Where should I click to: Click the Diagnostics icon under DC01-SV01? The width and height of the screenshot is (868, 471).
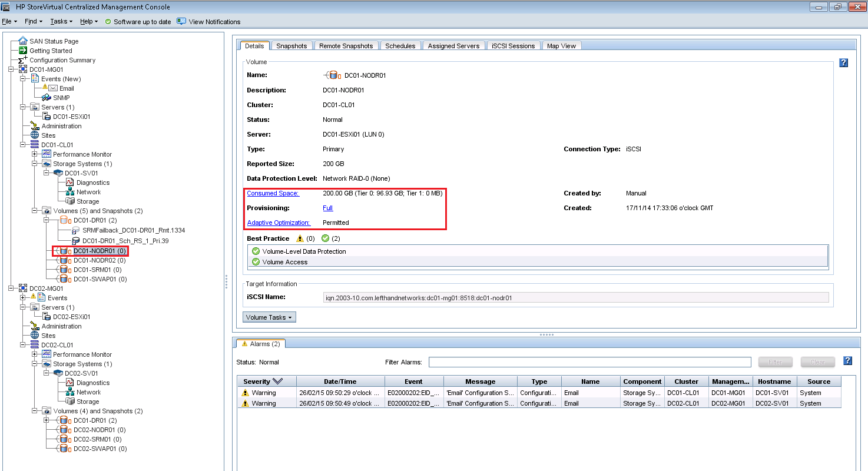(69, 183)
